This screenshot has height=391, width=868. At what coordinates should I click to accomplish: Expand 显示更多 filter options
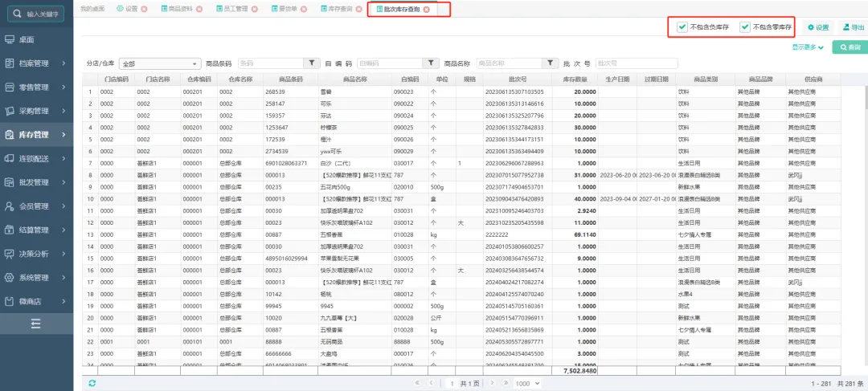[x=808, y=47]
